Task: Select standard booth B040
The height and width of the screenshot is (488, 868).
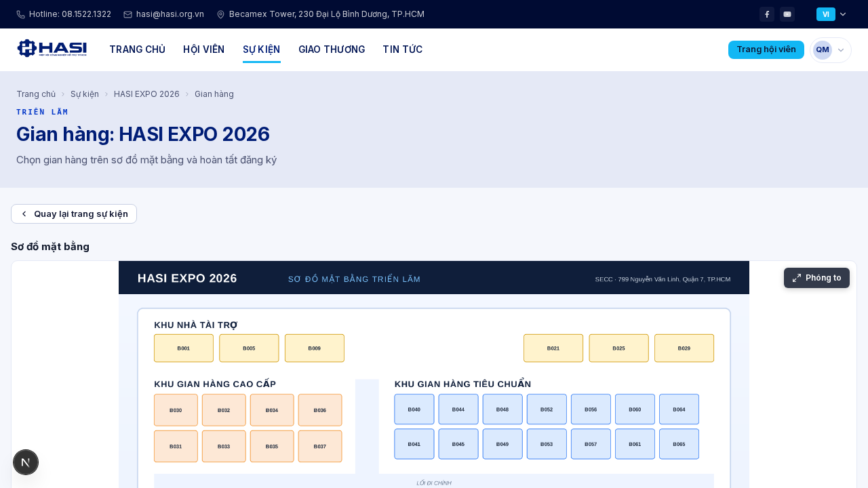Action: [414, 409]
